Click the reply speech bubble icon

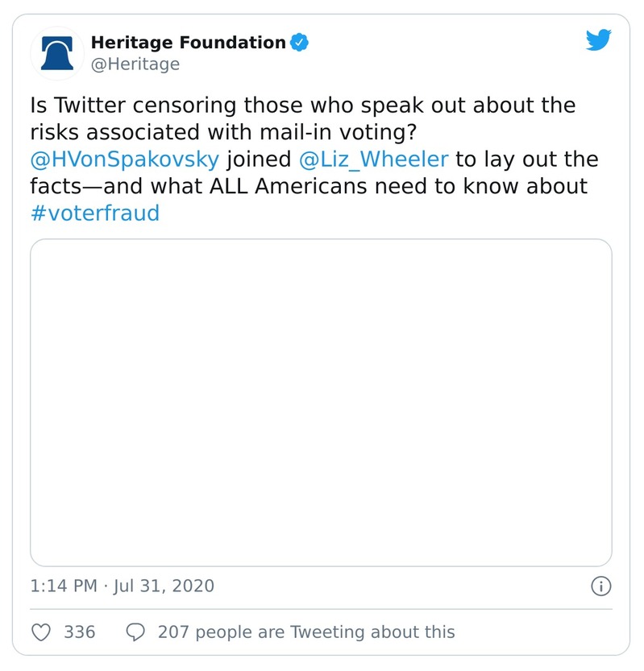tap(136, 632)
